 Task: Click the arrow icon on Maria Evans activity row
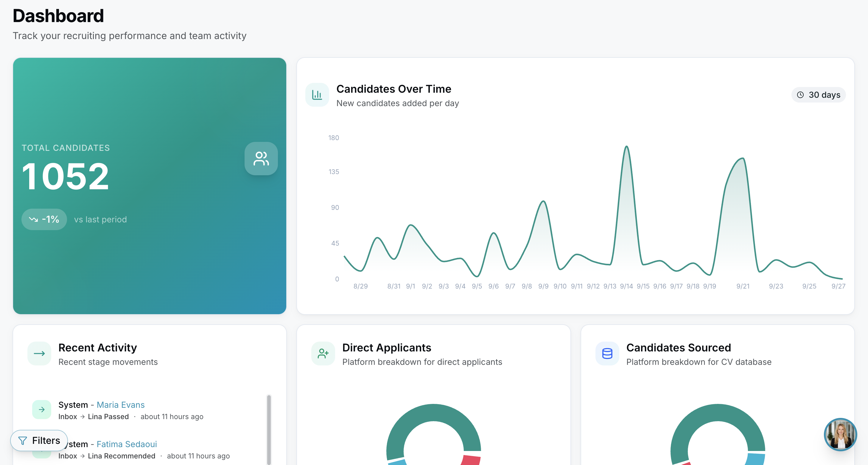(x=42, y=409)
